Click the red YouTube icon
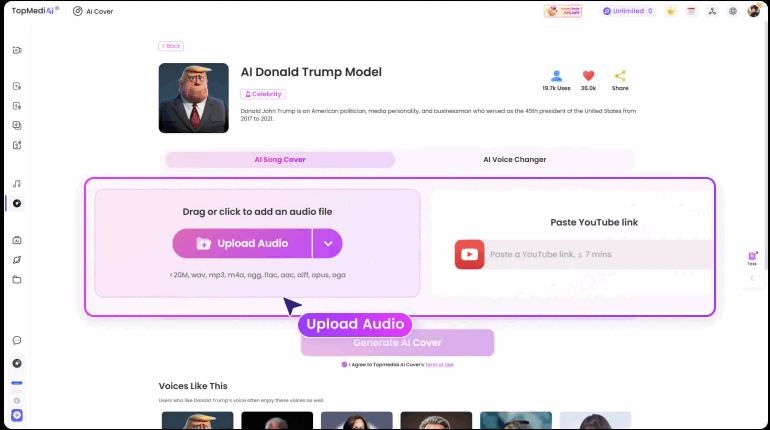Screen dimensions: 770x430 pos(469,254)
